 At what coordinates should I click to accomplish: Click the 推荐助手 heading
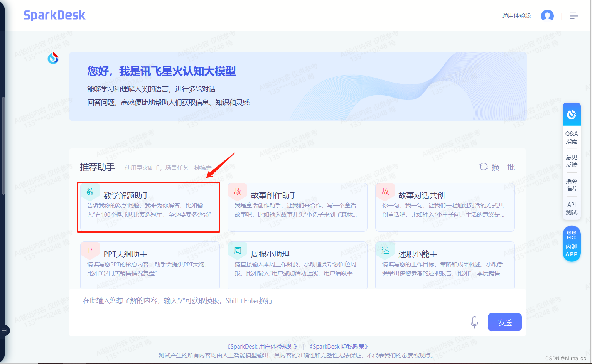click(x=97, y=167)
